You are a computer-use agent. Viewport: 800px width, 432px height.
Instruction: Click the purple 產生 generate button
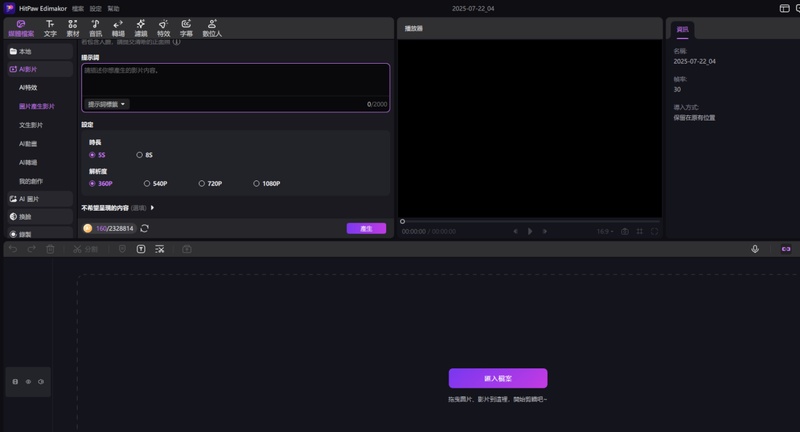[x=366, y=228]
